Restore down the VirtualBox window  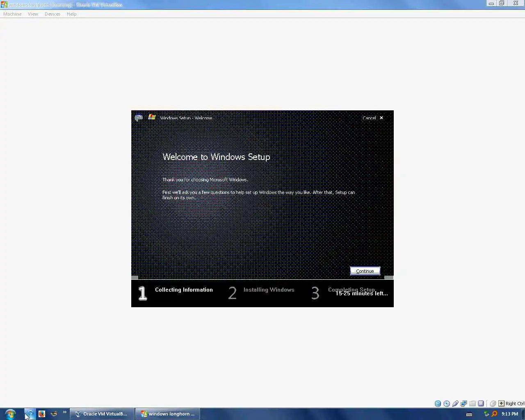pyautogui.click(x=502, y=3)
